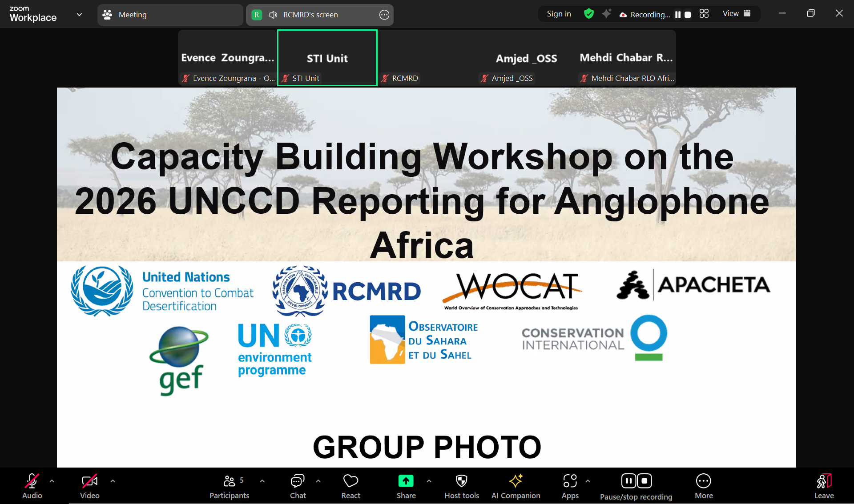Pause recording from top bar
The image size is (854, 504).
[678, 15]
